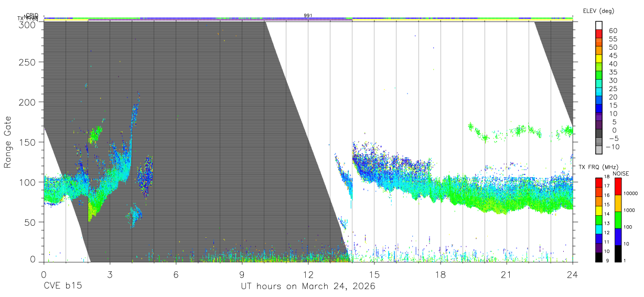Screen dimensions: 644x297
Task: Click the 'NOISE' legend title
Action: click(621, 173)
